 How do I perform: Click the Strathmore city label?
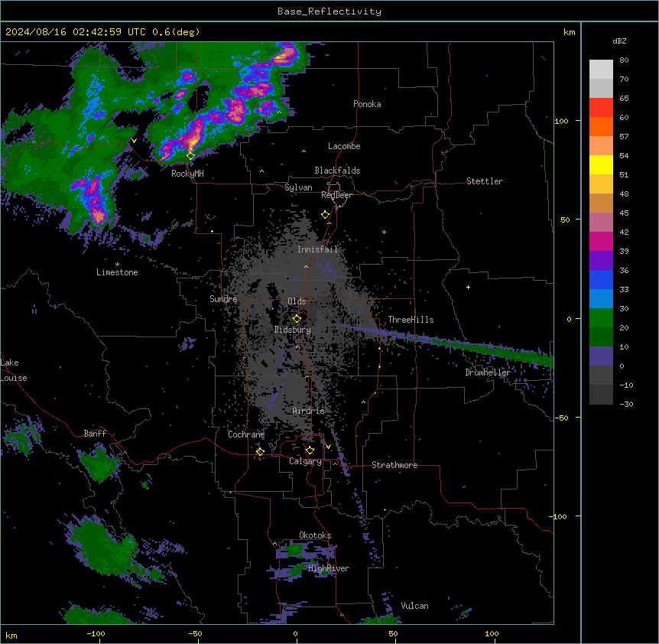pos(394,465)
